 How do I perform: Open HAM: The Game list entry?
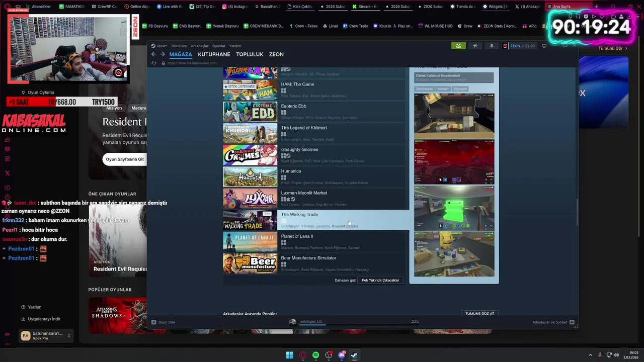pyautogui.click(x=314, y=90)
